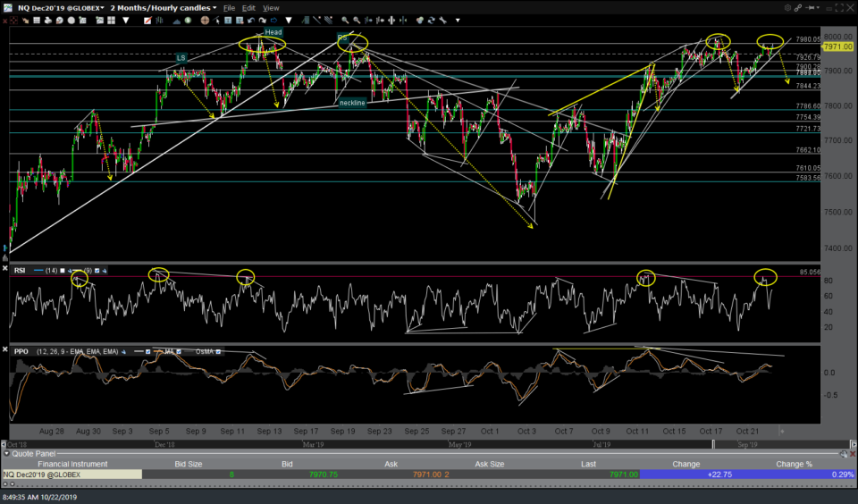Click the Bid Size column header
The width and height of the screenshot is (858, 504).
click(x=189, y=464)
